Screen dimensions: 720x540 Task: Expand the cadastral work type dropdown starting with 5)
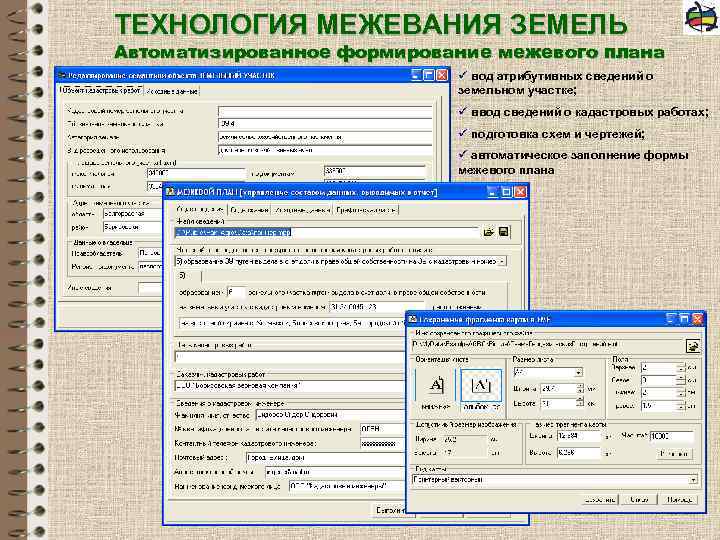click(x=501, y=261)
